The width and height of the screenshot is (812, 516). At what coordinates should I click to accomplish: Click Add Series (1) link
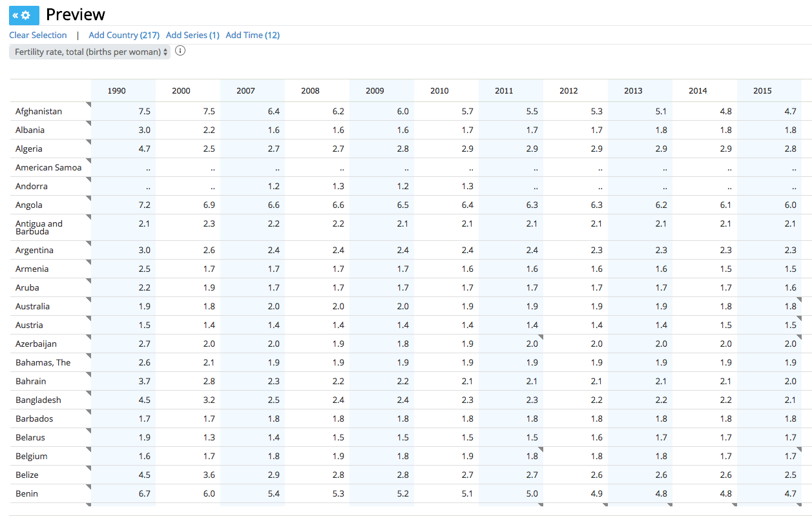tap(193, 35)
